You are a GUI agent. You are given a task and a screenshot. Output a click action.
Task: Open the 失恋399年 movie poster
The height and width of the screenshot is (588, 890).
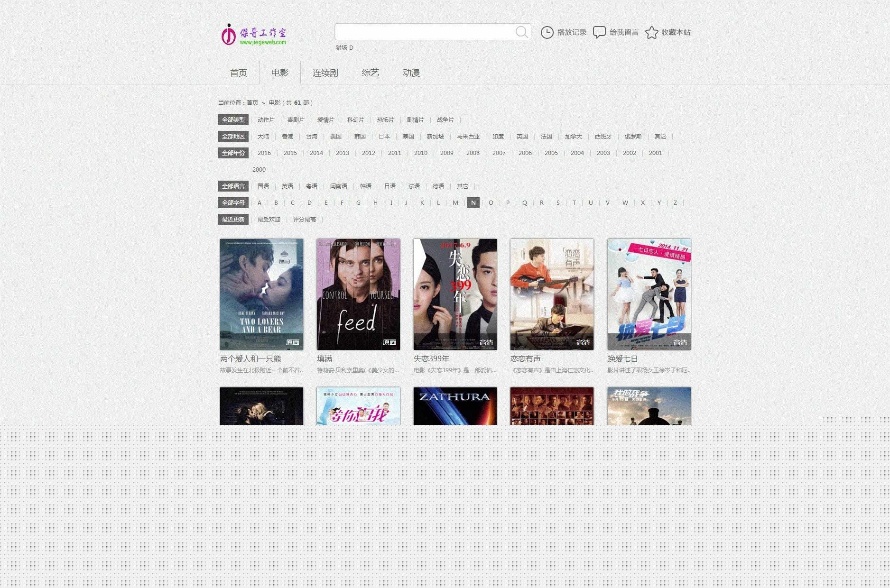tap(455, 294)
